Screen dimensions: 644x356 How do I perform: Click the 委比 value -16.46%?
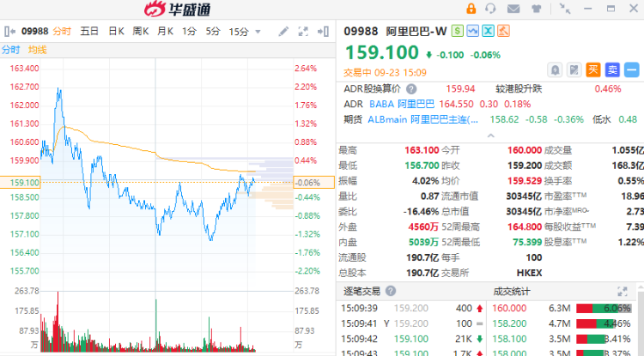421,212
